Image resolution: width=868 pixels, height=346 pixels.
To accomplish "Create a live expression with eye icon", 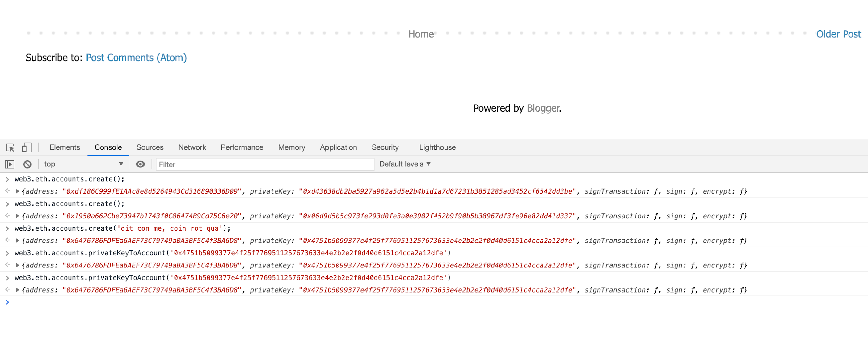I will 140,164.
